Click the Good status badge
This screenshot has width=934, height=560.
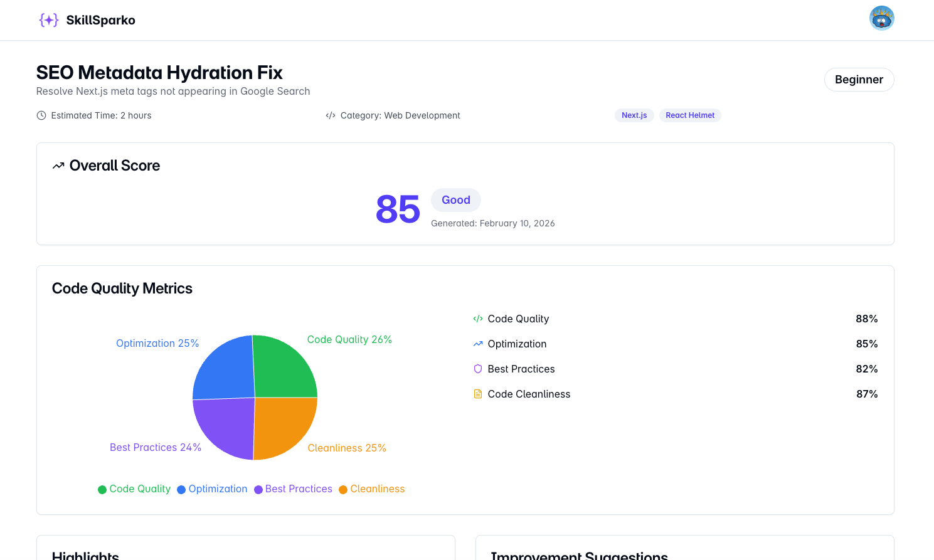[x=455, y=199]
